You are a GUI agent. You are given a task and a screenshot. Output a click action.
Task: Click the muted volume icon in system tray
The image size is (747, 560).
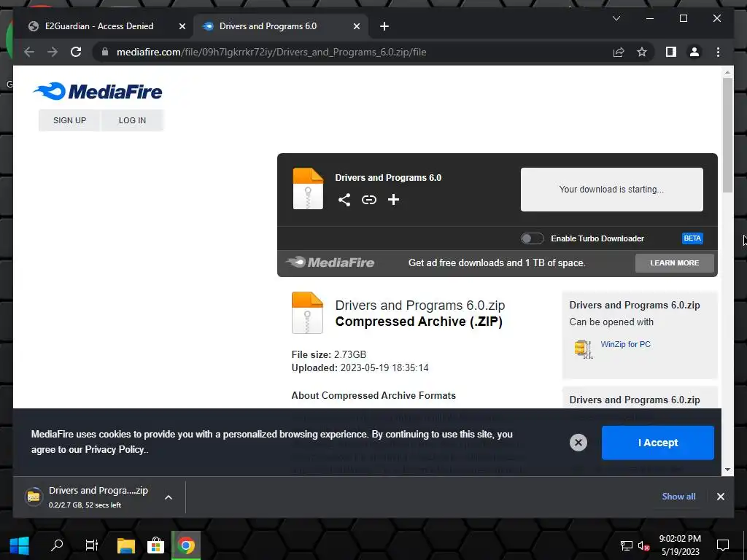tap(643, 546)
